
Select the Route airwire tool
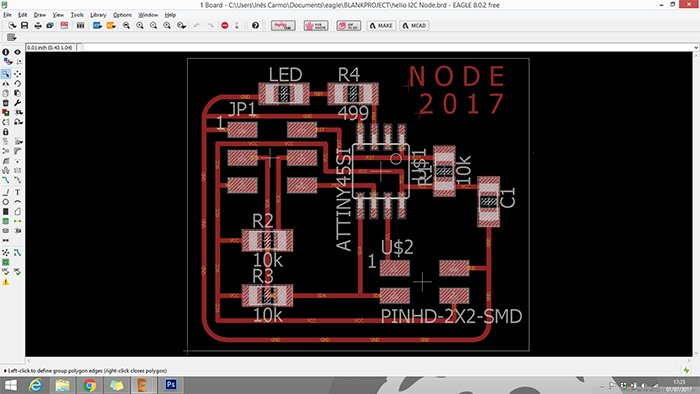pyautogui.click(x=6, y=180)
